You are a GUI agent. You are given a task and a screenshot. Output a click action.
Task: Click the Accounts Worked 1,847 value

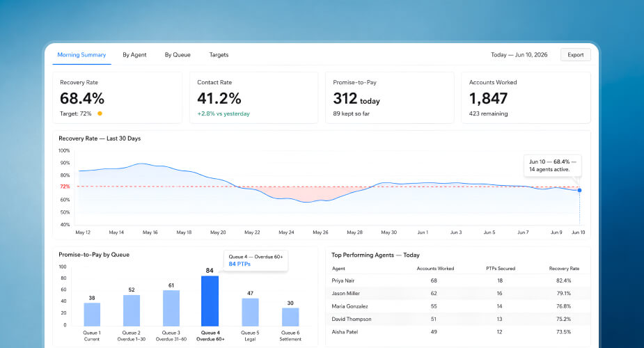coord(488,99)
